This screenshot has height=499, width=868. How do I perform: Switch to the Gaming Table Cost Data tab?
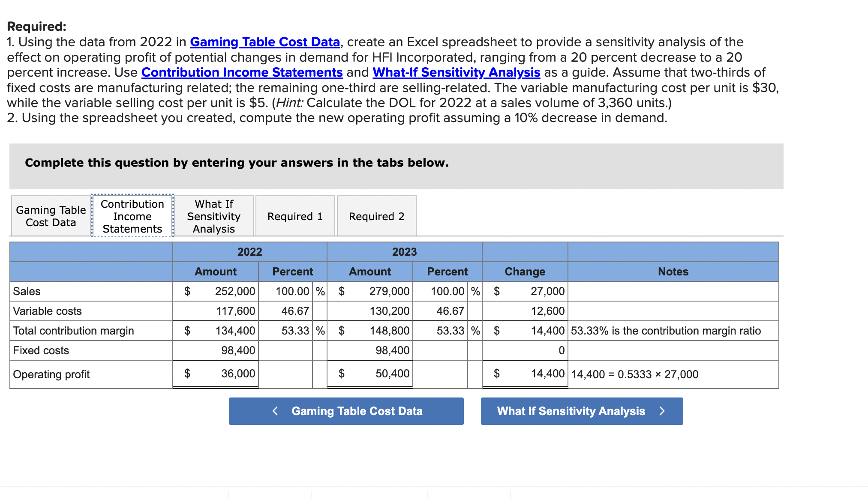pyautogui.click(x=51, y=216)
